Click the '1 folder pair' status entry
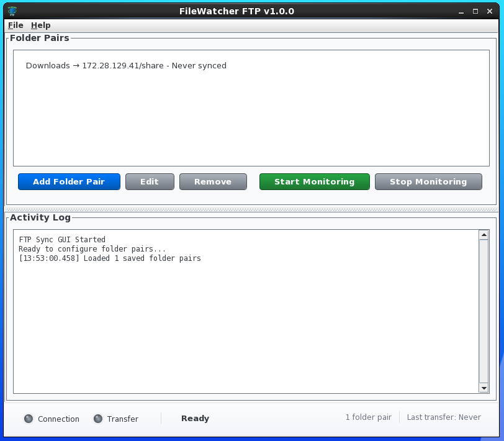 [368, 417]
